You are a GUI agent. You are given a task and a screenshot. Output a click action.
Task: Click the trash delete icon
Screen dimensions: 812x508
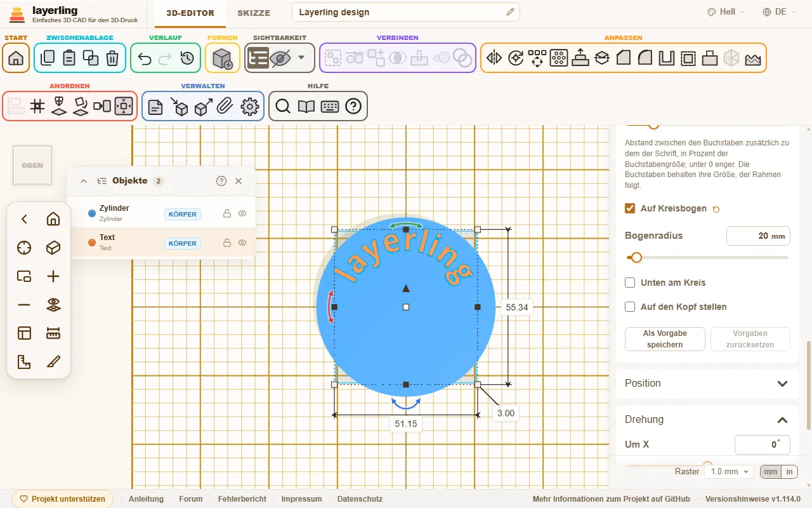112,58
